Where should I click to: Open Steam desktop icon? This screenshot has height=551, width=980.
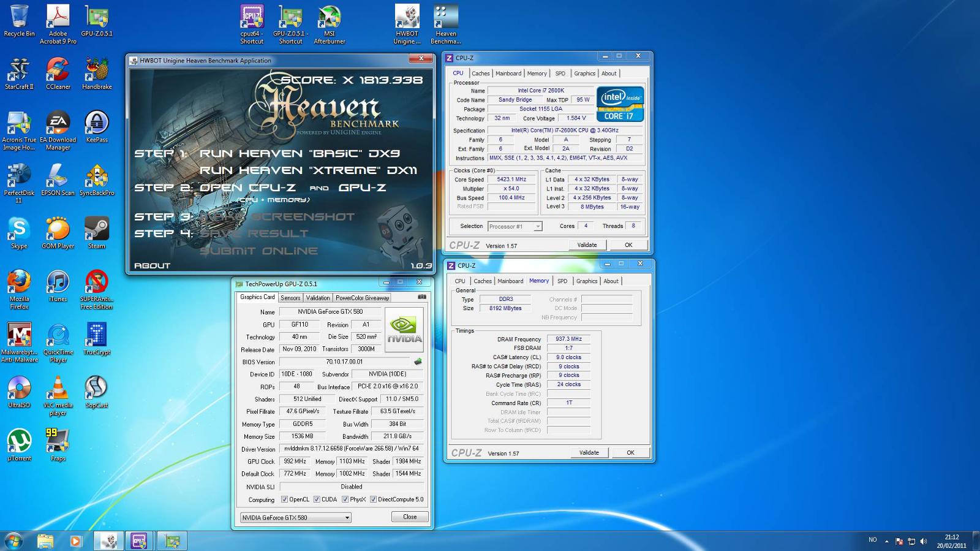tap(97, 233)
